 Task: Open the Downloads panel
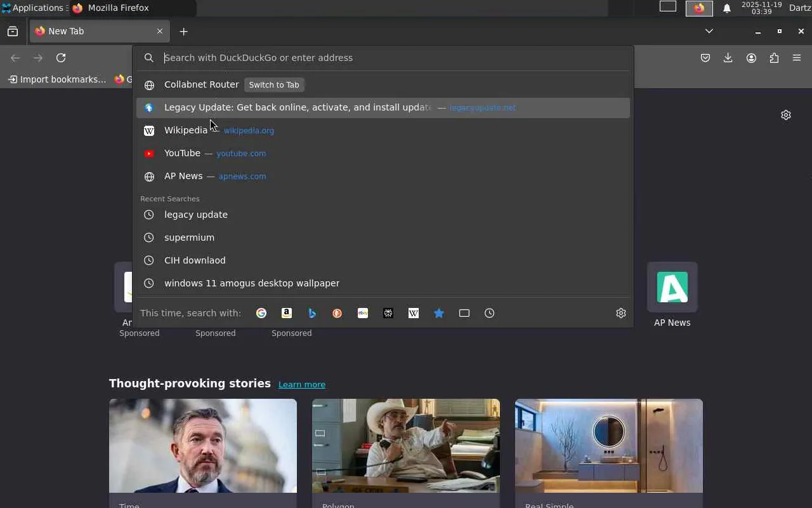(x=728, y=58)
